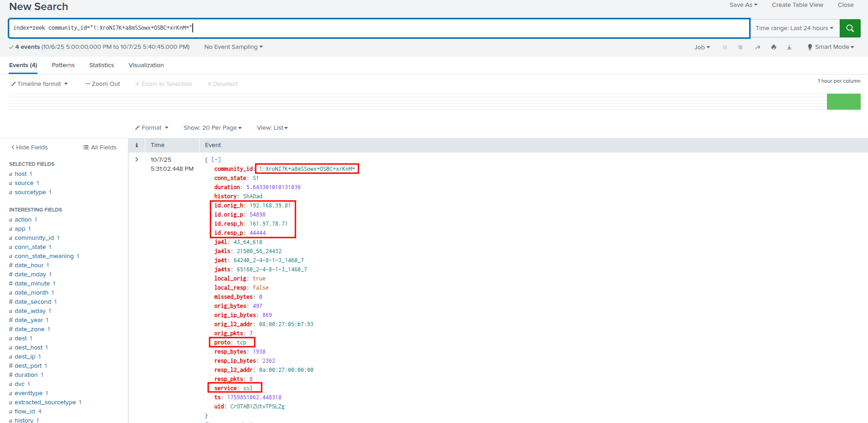Pause the running search job
The image size is (868, 423).
(x=725, y=47)
